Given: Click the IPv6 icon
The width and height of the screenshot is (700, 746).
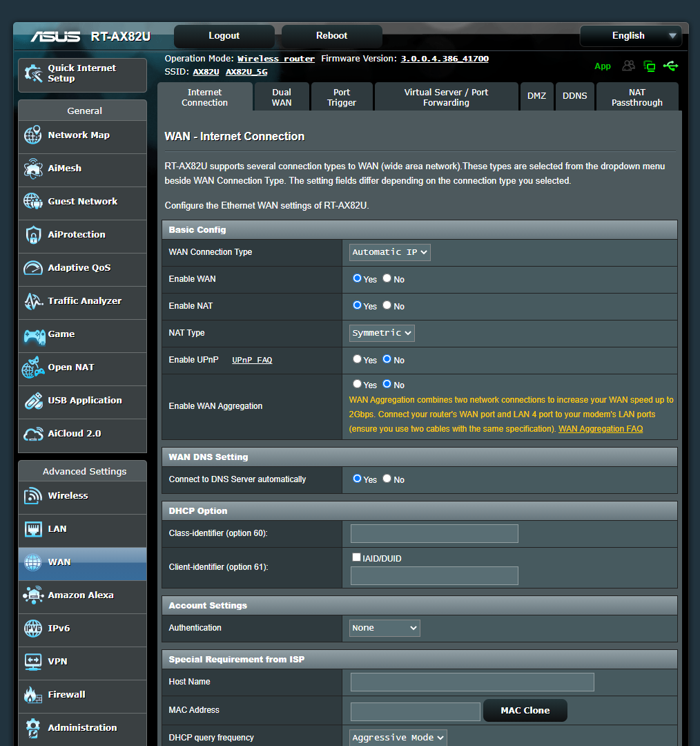Looking at the screenshot, I should 33,629.
